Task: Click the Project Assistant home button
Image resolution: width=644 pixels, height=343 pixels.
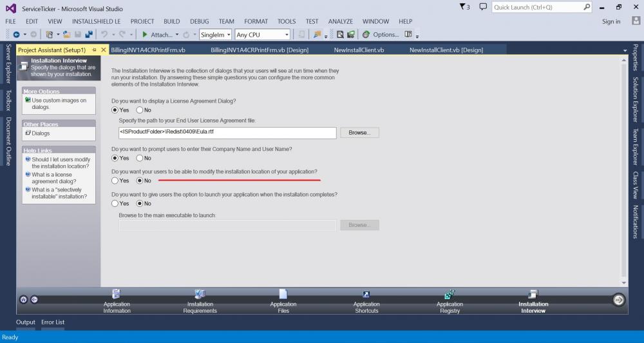Action: tap(23, 299)
